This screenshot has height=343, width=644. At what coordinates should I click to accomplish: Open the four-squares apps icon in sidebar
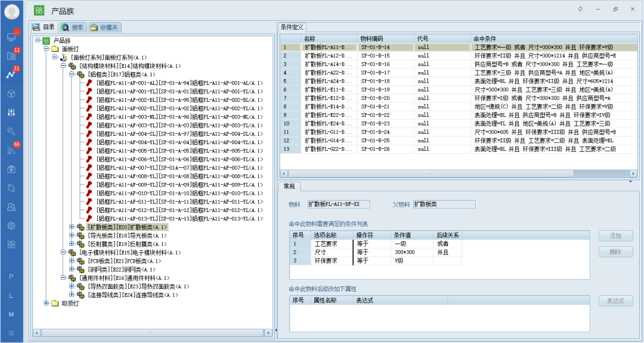[11, 245]
